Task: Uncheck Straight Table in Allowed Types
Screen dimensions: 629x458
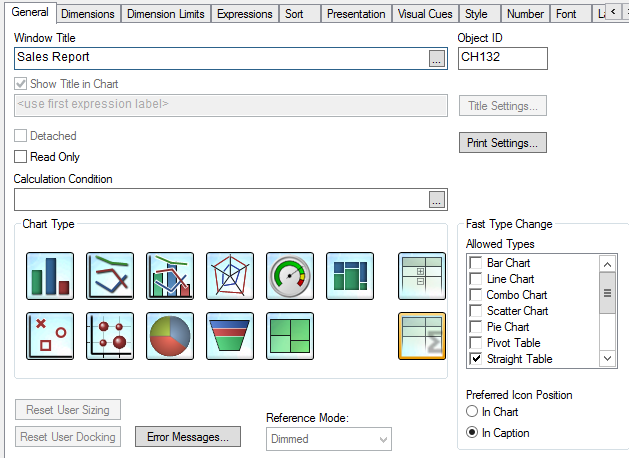Action: coord(476,359)
